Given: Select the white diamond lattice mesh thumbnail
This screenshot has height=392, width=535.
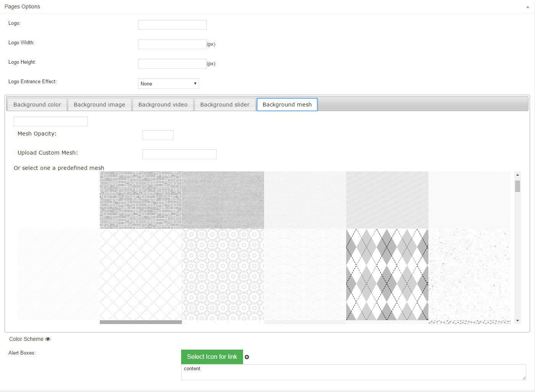Looking at the screenshot, I should click(141, 274).
